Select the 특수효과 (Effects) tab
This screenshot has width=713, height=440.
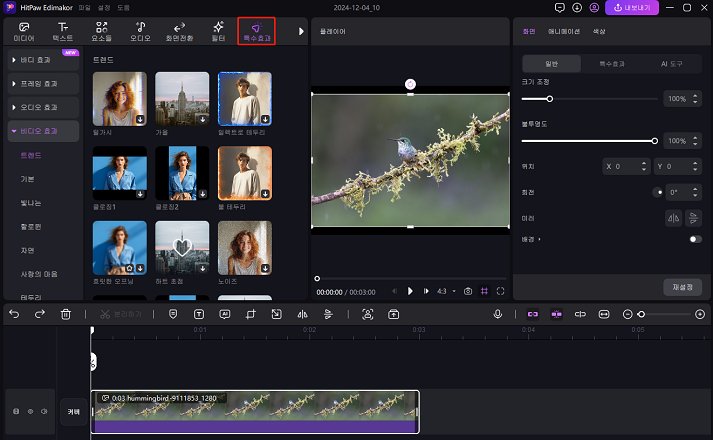pyautogui.click(x=256, y=31)
